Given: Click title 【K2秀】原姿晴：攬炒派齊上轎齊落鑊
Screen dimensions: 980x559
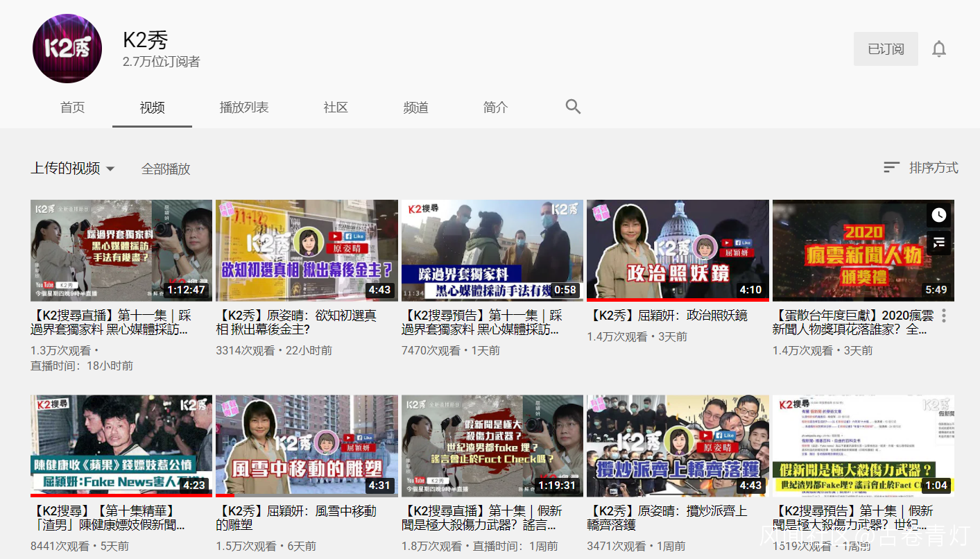Looking at the screenshot, I should [x=667, y=518].
